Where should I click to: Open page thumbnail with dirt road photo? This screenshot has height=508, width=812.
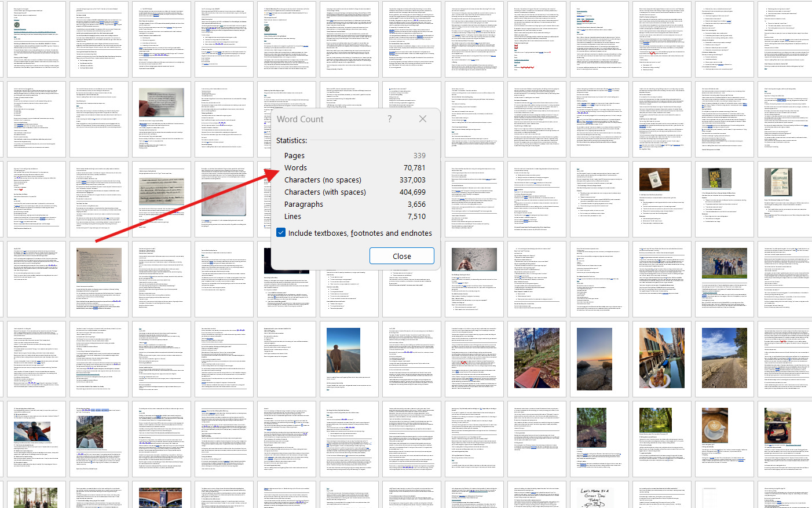[x=724, y=359]
